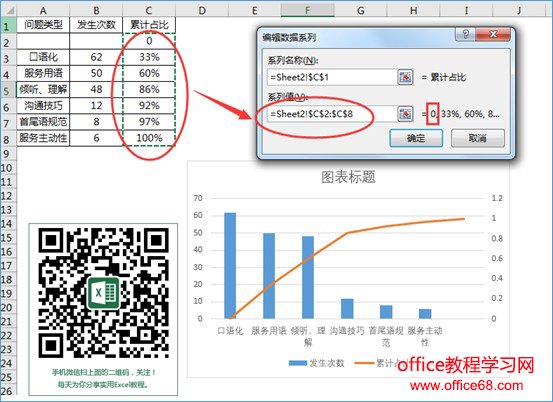Click cell 沟通技巧 in column A
The image size is (553, 402).
point(43,106)
